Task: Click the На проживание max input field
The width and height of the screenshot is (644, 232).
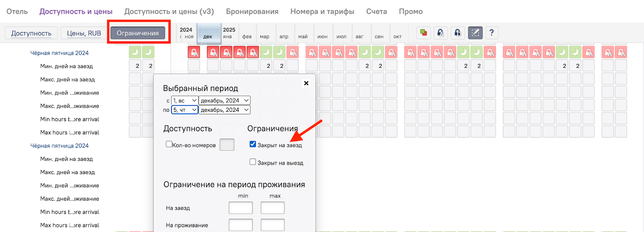Action: click(x=272, y=225)
